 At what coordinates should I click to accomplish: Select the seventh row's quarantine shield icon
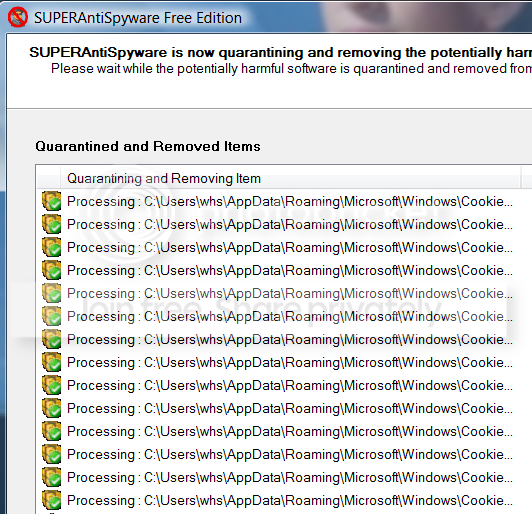(x=52, y=339)
